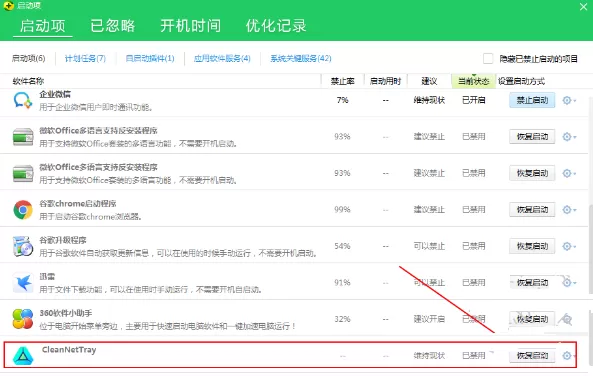Screen dimensions: 593x376
Task: Open settings gear for 企业微信 row
Action: 568,101
